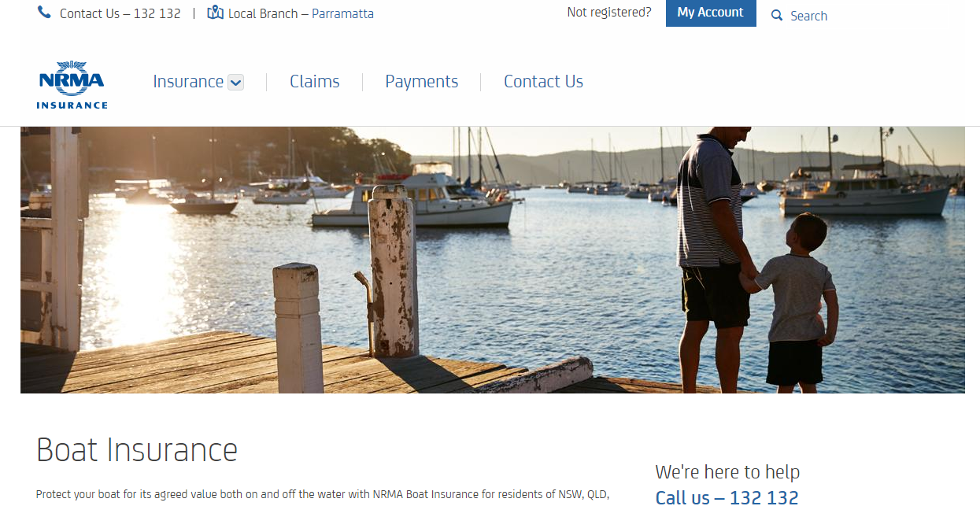Select the Parramatta branch link

tap(343, 13)
